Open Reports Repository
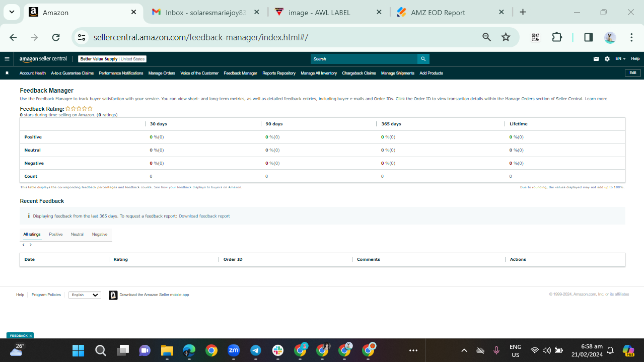This screenshot has width=644, height=362. [279, 74]
